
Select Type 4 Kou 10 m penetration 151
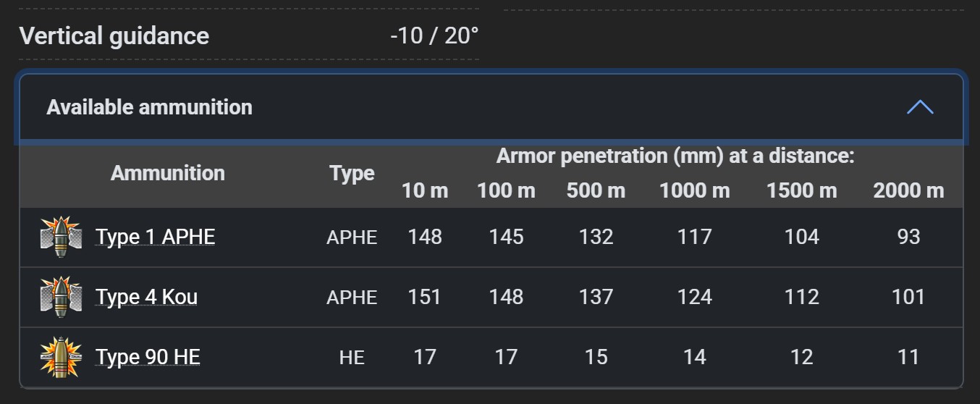(425, 298)
